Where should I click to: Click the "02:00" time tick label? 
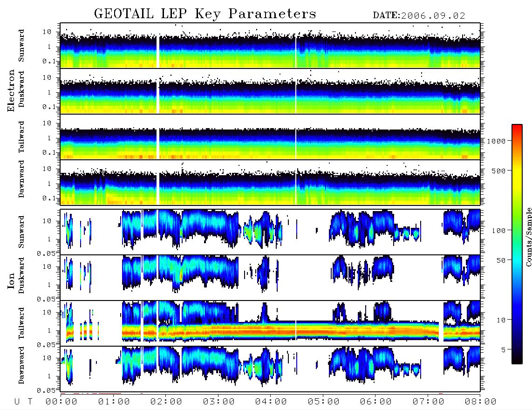(166, 402)
